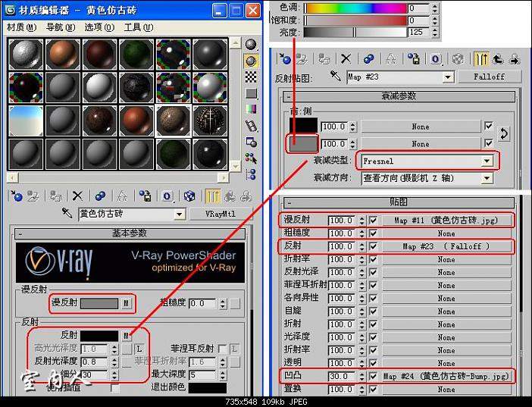Click Go to Parent icon above Falloff button

[497, 58]
